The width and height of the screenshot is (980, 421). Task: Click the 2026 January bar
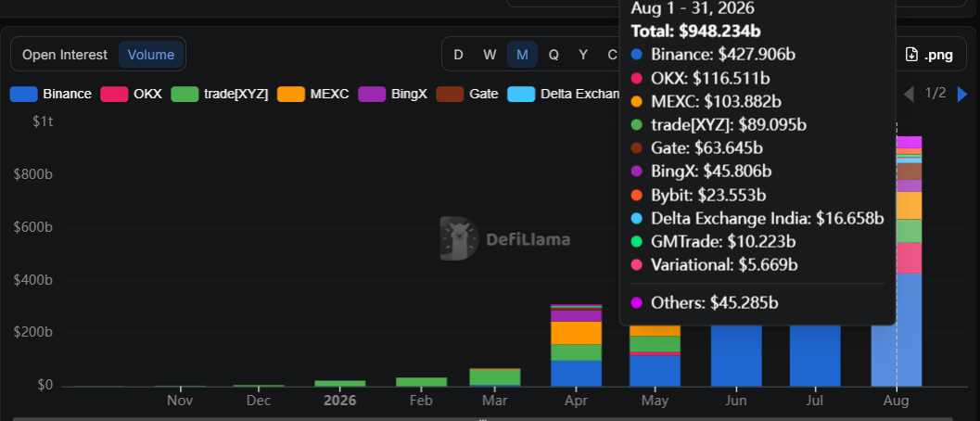340,383
